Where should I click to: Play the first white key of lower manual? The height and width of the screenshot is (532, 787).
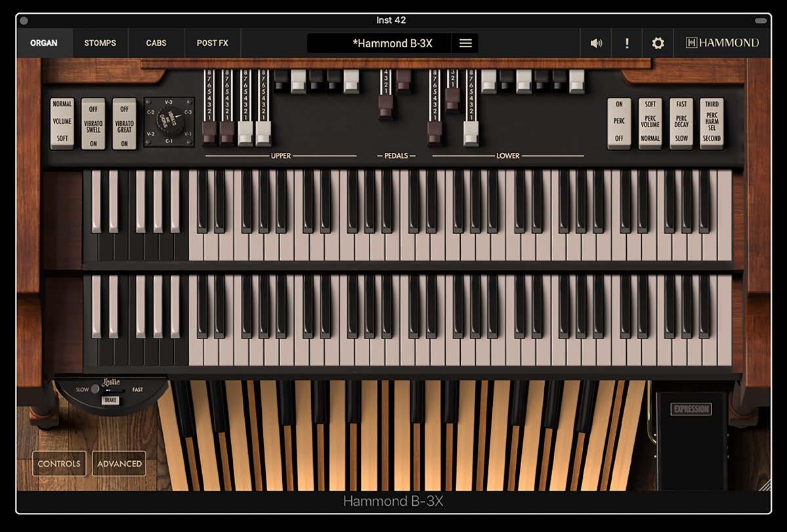(x=196, y=351)
